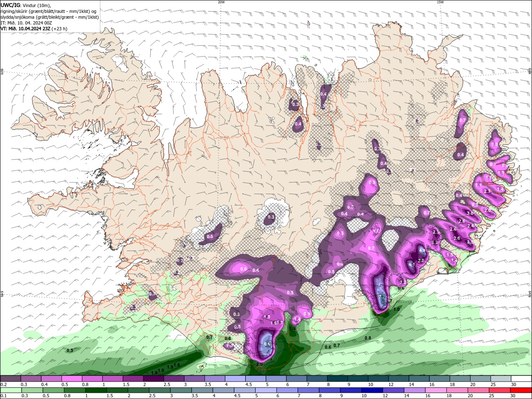This screenshot has height=399, width=532.
Task: Click the "4.5" label on the snow scale
Action: [249, 384]
